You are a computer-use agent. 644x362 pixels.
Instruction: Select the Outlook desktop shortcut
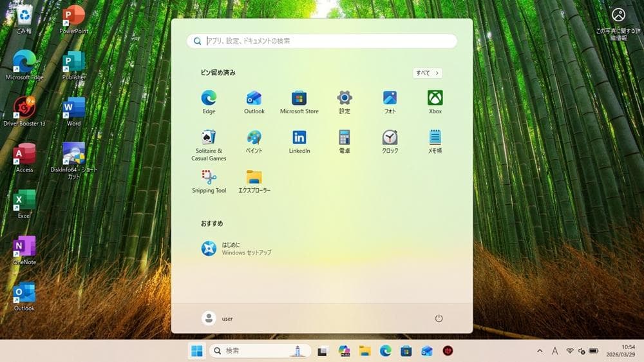coord(24,297)
